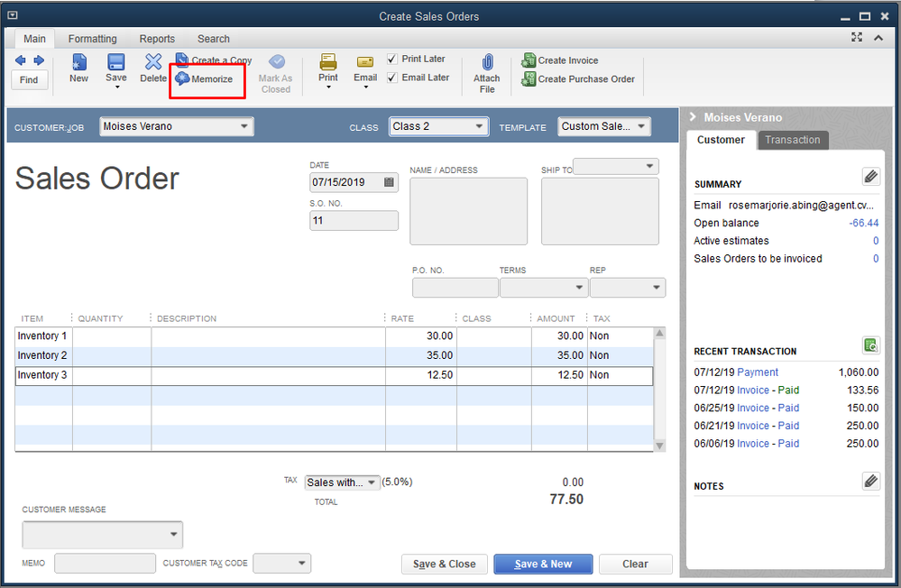Screen dimensions: 901x588
Task: Click the open balance -66.44 link
Action: point(864,223)
